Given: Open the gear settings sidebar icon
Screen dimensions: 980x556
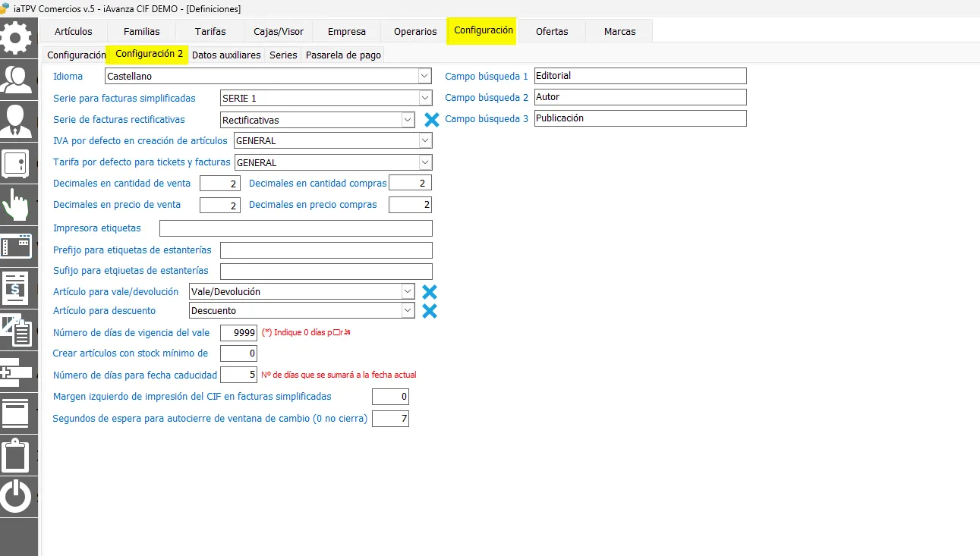Looking at the screenshot, I should [x=17, y=38].
